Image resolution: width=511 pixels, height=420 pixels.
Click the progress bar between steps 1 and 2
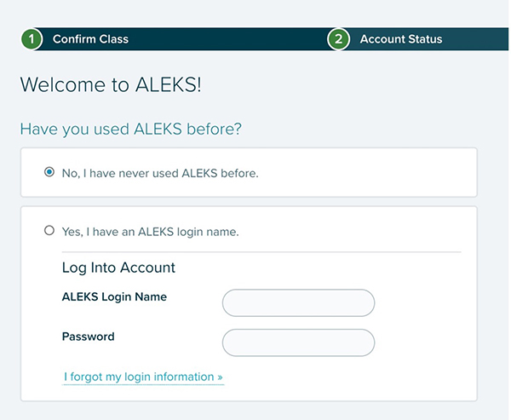tap(230, 39)
